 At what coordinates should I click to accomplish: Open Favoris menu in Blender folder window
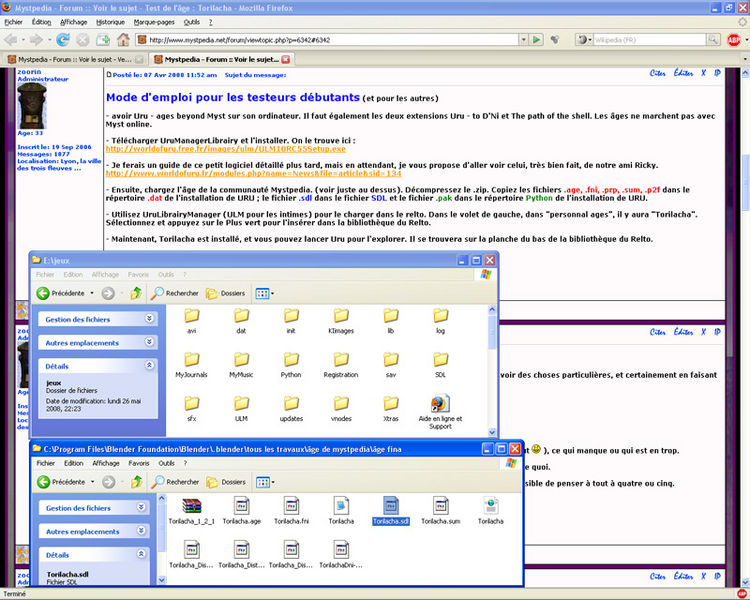[139, 463]
